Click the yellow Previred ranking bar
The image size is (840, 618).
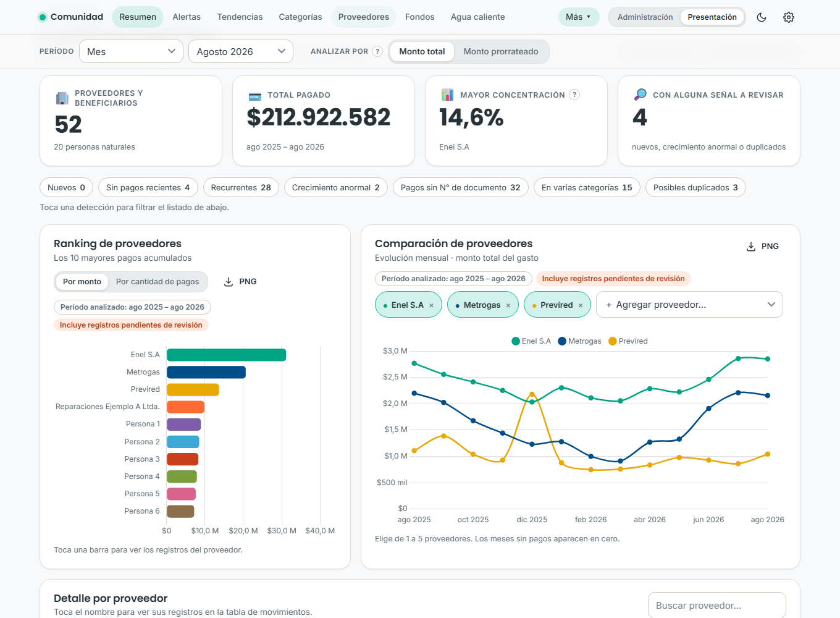click(193, 389)
